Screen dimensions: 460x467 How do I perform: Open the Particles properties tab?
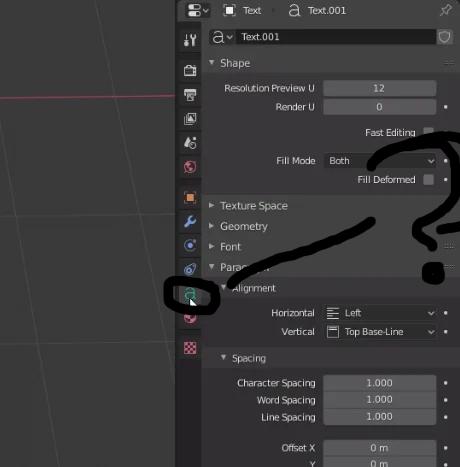tap(190, 245)
